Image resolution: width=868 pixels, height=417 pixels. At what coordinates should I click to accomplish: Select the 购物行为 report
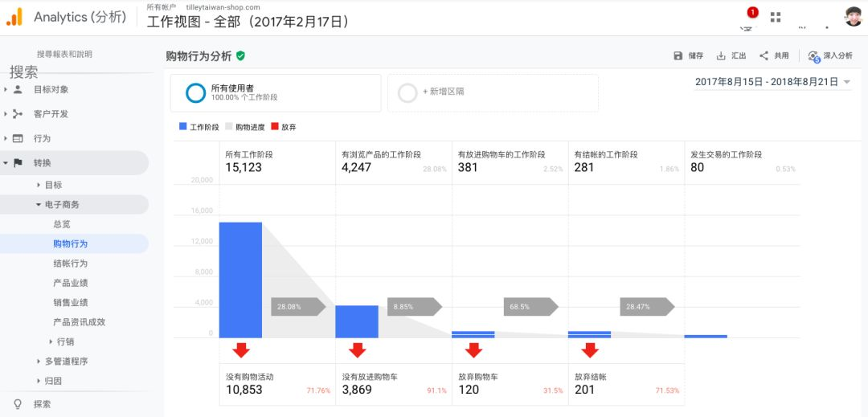[70, 244]
